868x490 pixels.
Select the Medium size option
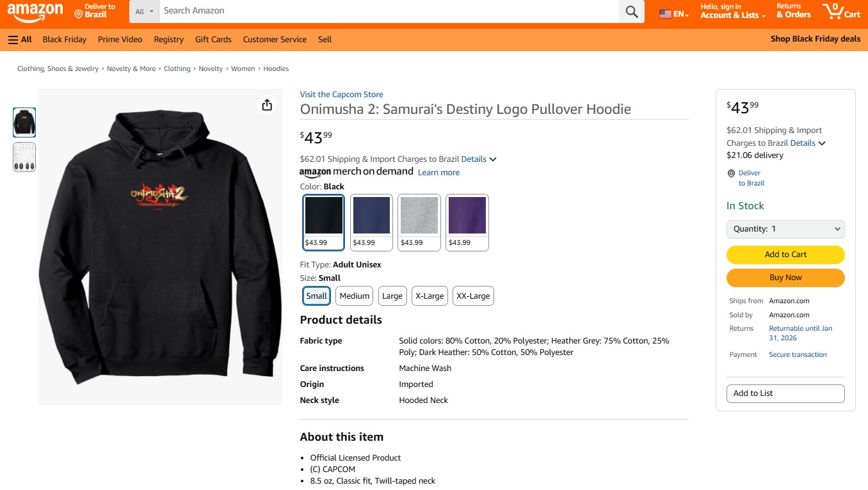coord(354,296)
